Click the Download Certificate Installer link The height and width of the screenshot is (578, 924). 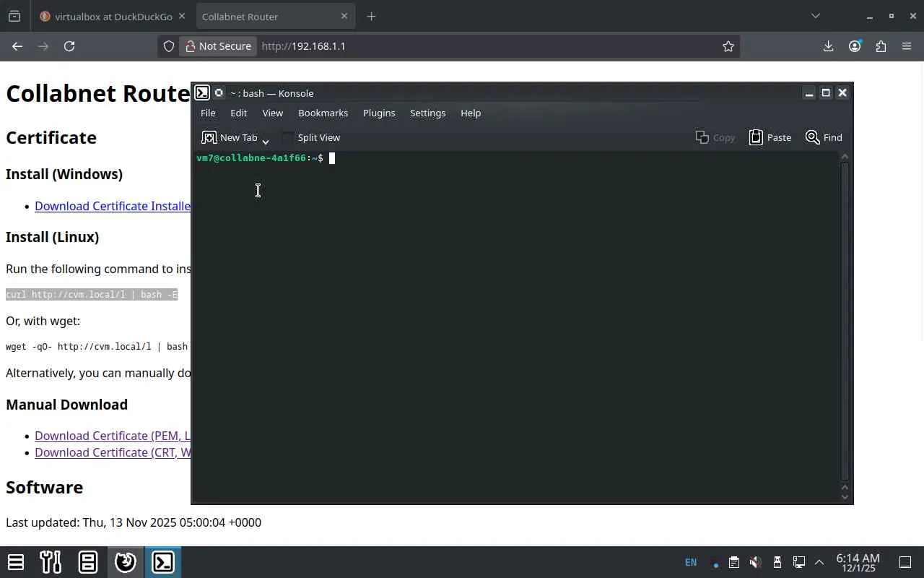(113, 206)
